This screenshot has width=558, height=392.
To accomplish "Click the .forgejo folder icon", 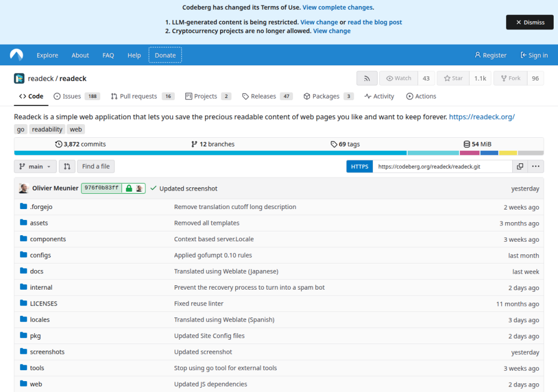I will [x=23, y=206].
